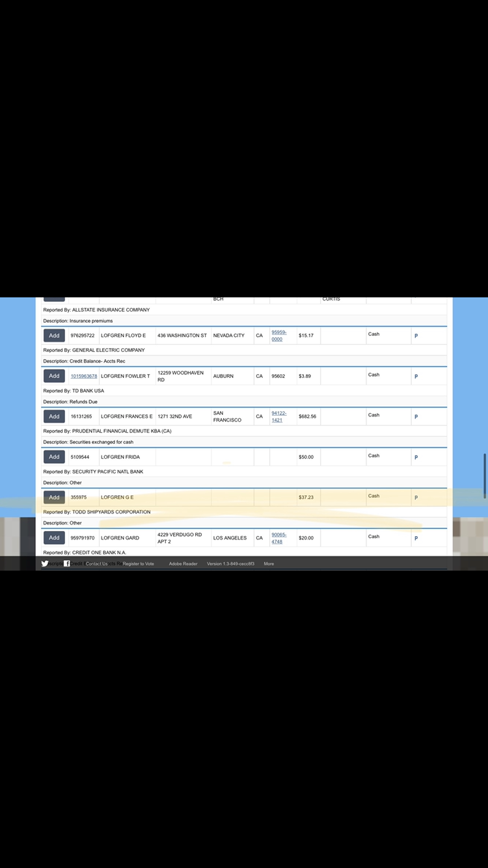Screen dimensions: 488x868
Task: Click the P link in LOFGREN G E row
Action: (416, 498)
